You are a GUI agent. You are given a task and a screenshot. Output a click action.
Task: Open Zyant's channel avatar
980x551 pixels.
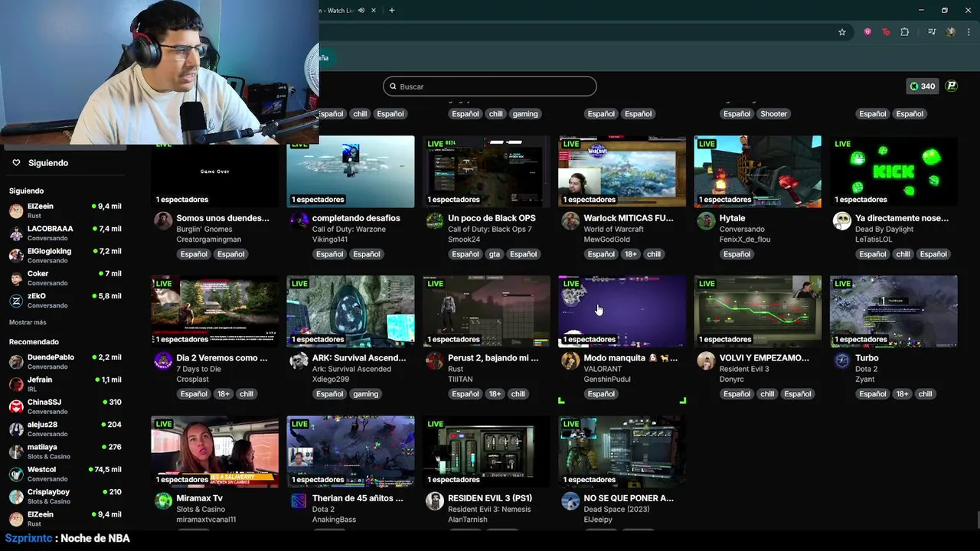841,361
